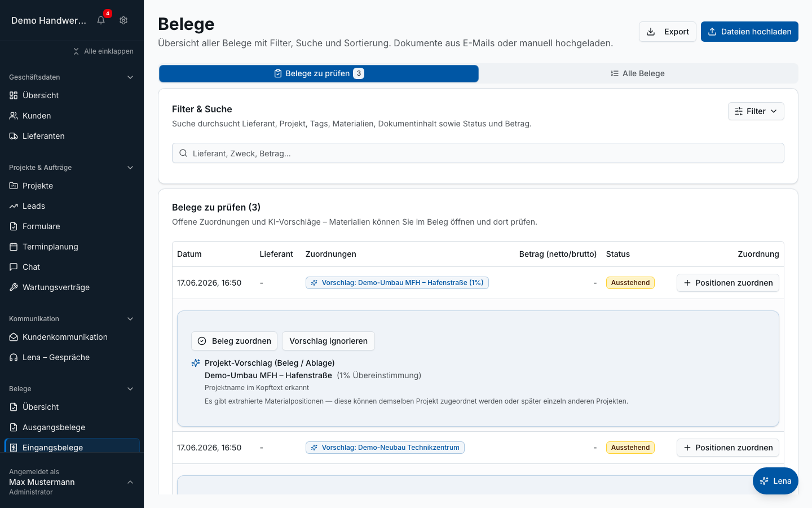Click the Chat bubble icon
The height and width of the screenshot is (508, 812).
pos(14,267)
